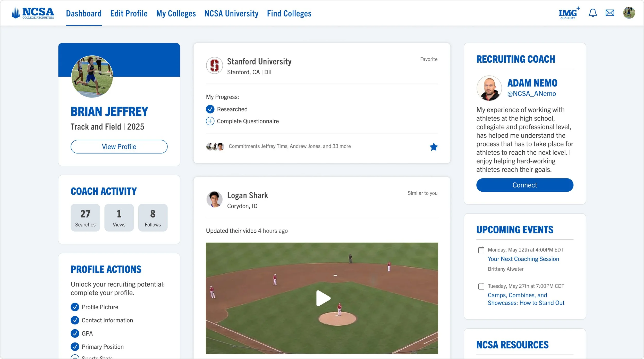Switch to My Colleges tab

coord(176,13)
